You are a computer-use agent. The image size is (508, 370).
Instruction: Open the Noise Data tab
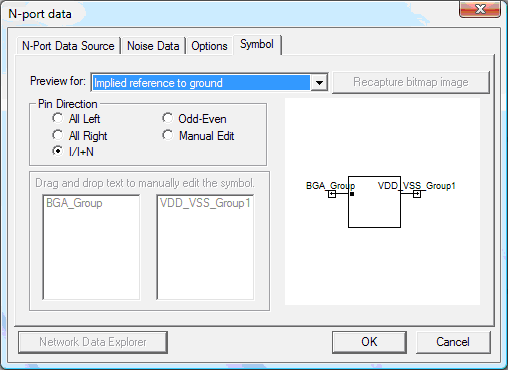pos(153,46)
